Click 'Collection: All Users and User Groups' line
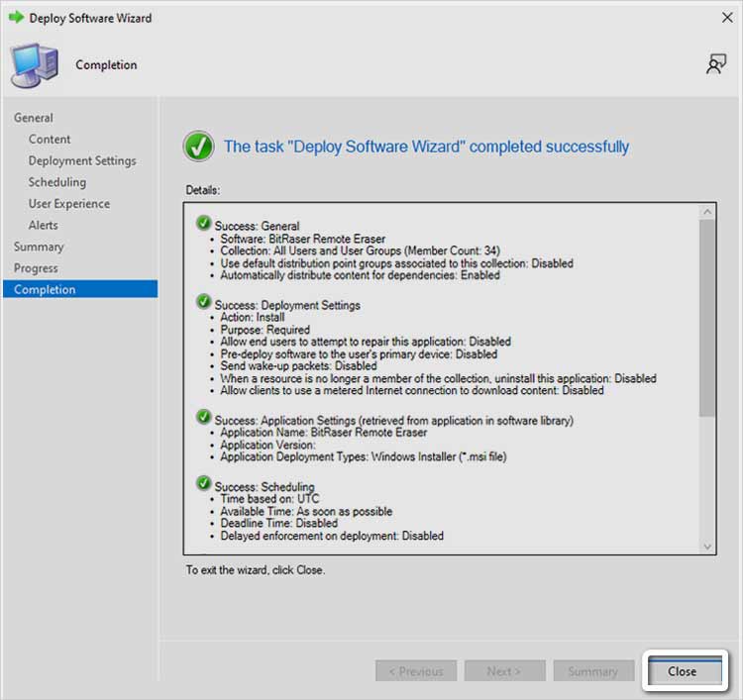Viewport: 743px width, 700px height. tap(361, 250)
